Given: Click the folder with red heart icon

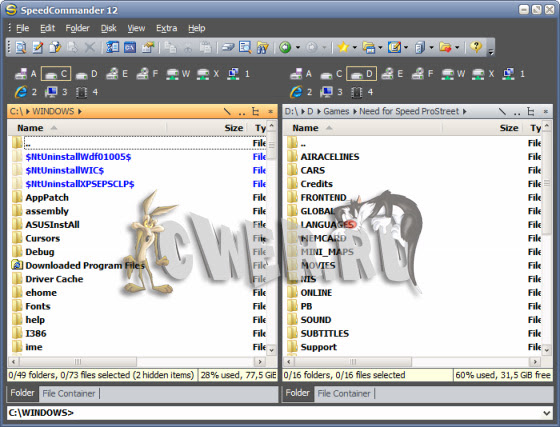Looking at the screenshot, I should pos(445,47).
